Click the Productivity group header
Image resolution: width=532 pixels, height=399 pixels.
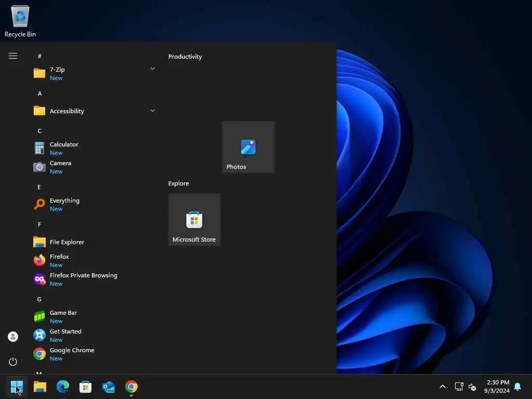pyautogui.click(x=185, y=57)
